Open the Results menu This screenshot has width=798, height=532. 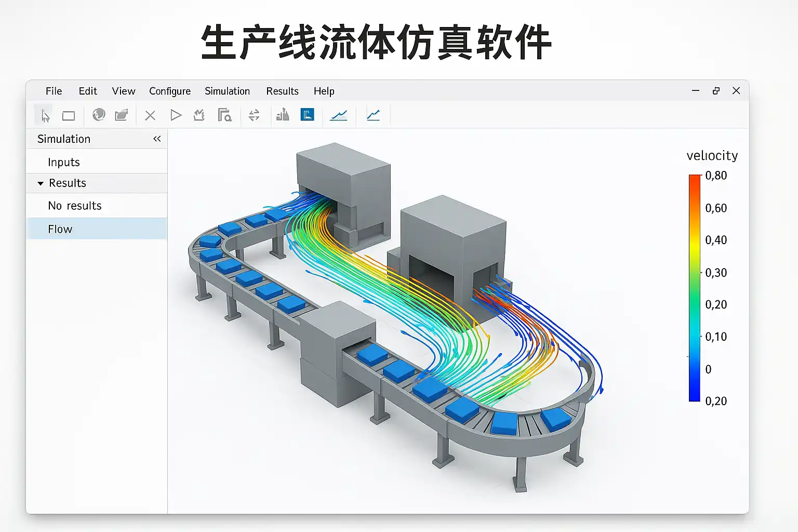[282, 91]
